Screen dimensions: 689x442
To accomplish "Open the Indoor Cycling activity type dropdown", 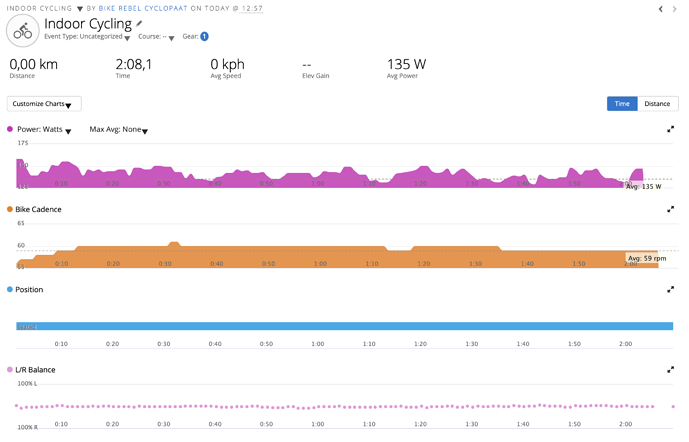I will pyautogui.click(x=80, y=9).
